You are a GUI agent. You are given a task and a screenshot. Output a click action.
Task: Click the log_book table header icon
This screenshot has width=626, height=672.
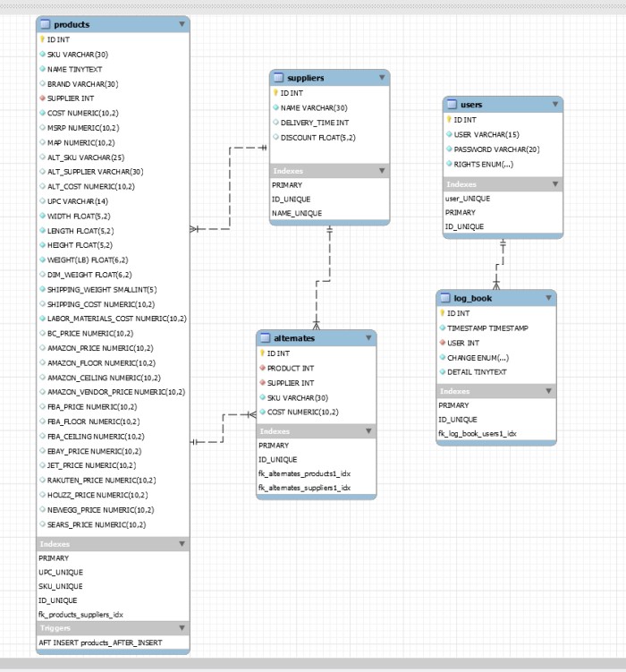(445, 298)
